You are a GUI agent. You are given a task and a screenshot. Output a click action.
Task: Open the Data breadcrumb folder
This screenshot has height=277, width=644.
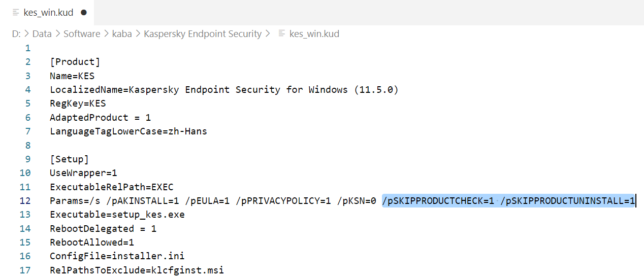coord(42,34)
